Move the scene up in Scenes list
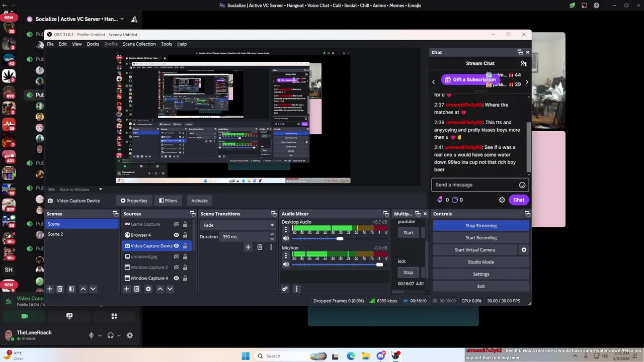Image resolution: width=644 pixels, height=362 pixels. point(83,289)
